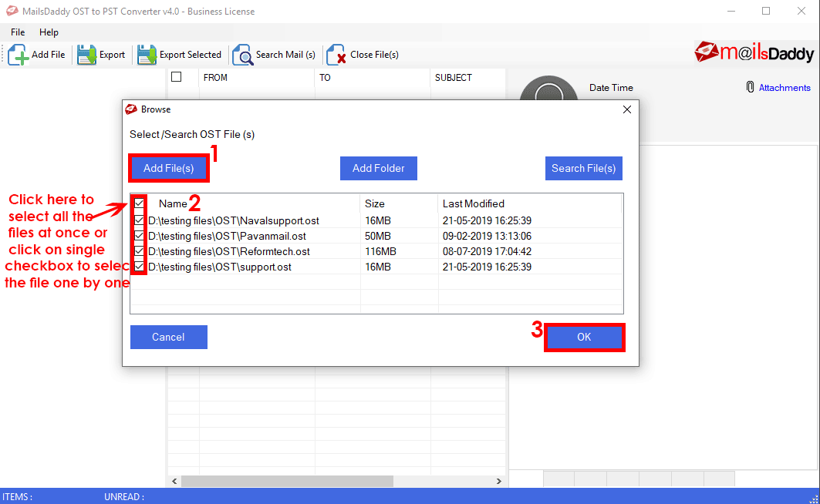Close the Browse dialog with X
The image size is (820, 504).
point(626,109)
